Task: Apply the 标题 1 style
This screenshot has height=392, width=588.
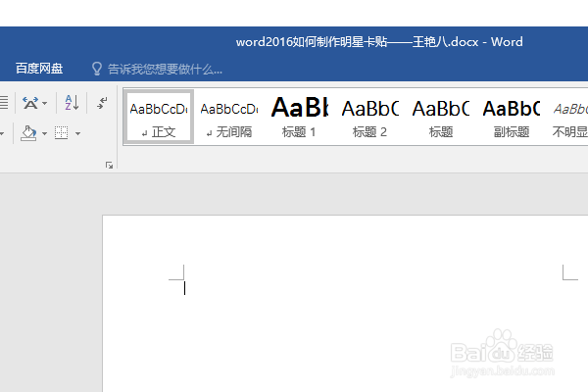Action: [x=299, y=117]
